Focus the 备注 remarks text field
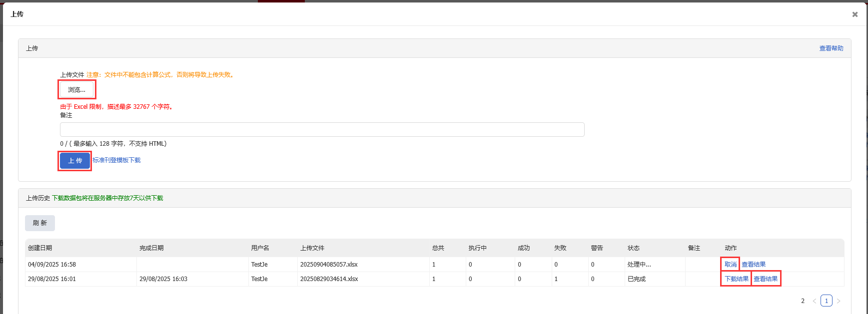 tap(322, 130)
